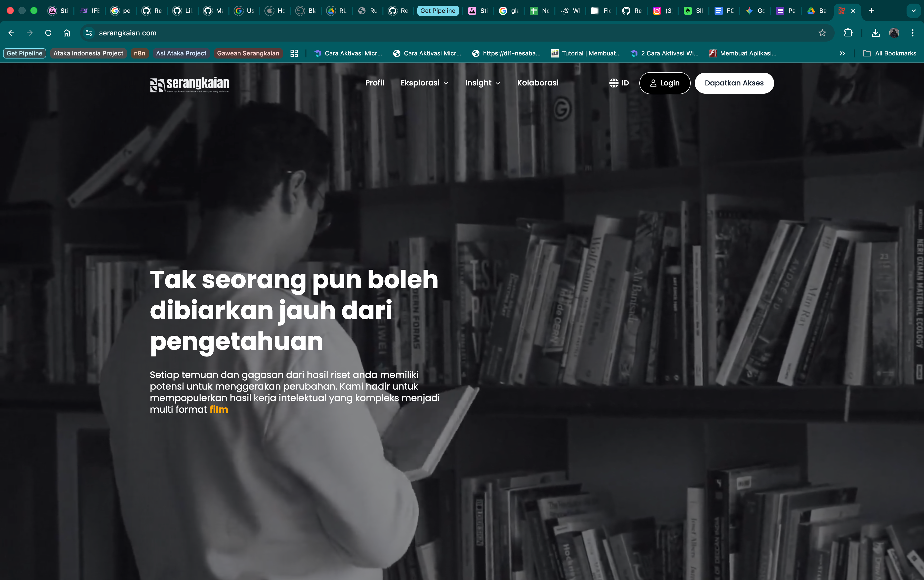The width and height of the screenshot is (924, 580).
Task: Open a new browser tab
Action: 871,11
